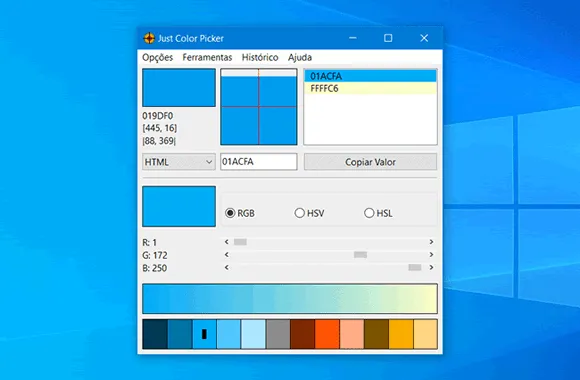
Task: Click the G slider left arrow
Action: pos(227,255)
